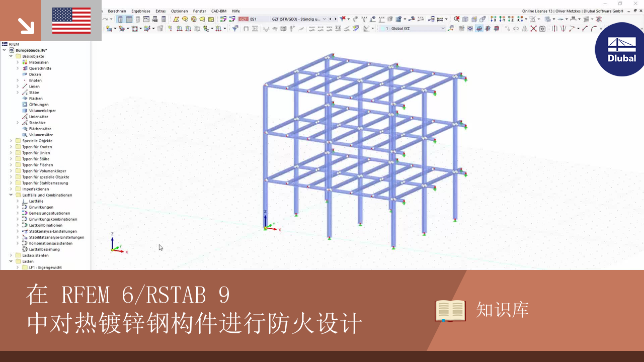
Task: Expand the Typen für Stäbe folder
Action: (x=11, y=159)
